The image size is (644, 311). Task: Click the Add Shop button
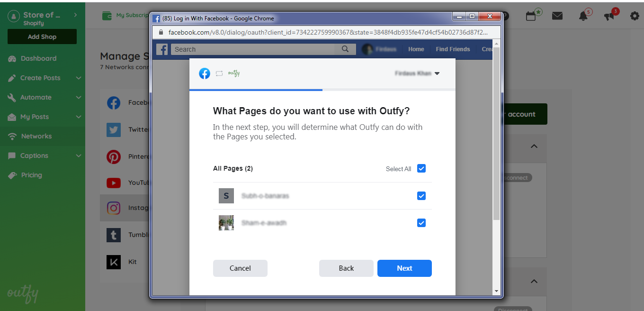pyautogui.click(x=42, y=37)
